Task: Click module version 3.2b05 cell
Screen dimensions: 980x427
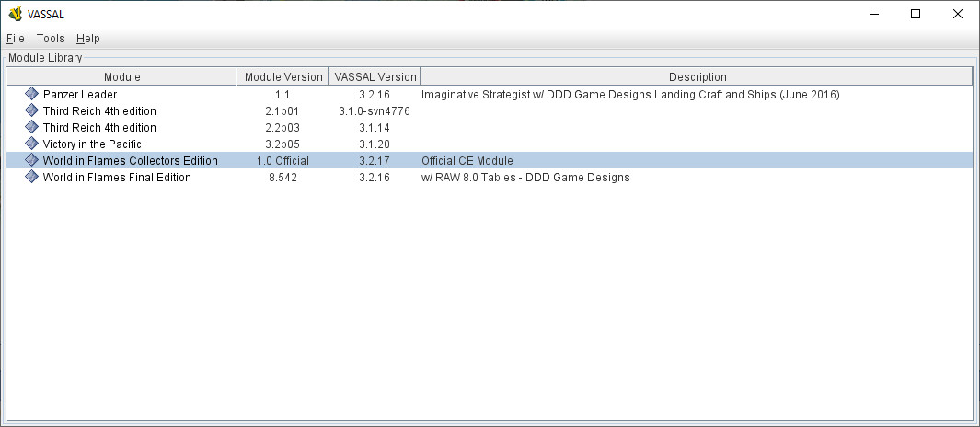Action: tap(283, 144)
